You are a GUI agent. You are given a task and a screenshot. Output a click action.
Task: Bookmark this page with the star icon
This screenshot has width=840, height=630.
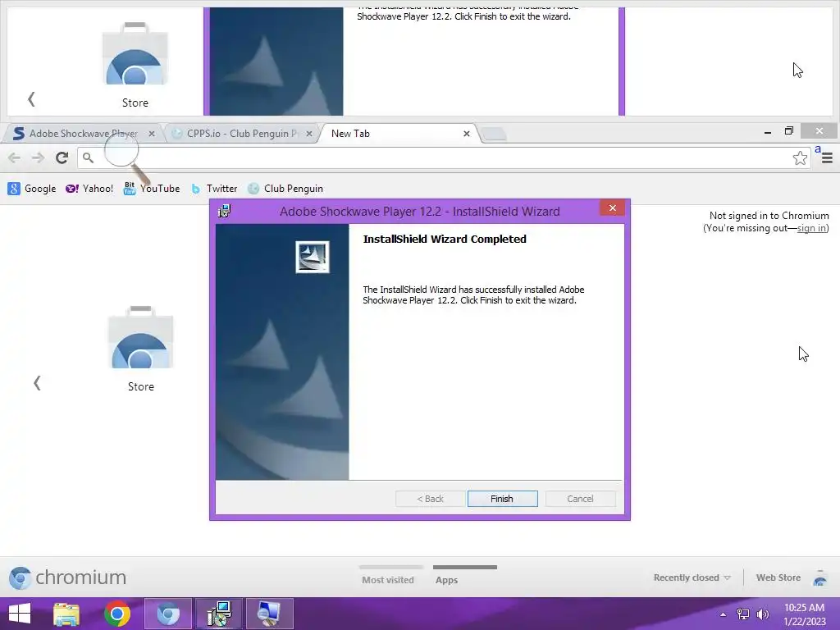pyautogui.click(x=800, y=158)
